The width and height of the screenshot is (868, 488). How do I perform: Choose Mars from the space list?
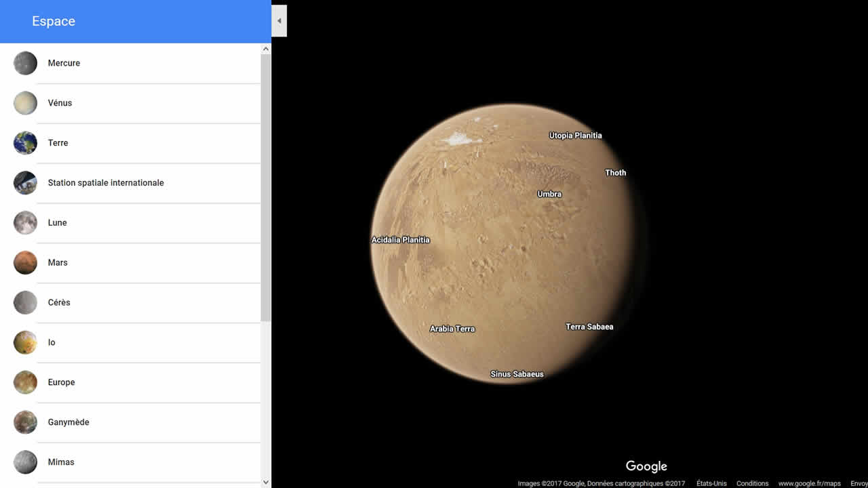pyautogui.click(x=130, y=262)
